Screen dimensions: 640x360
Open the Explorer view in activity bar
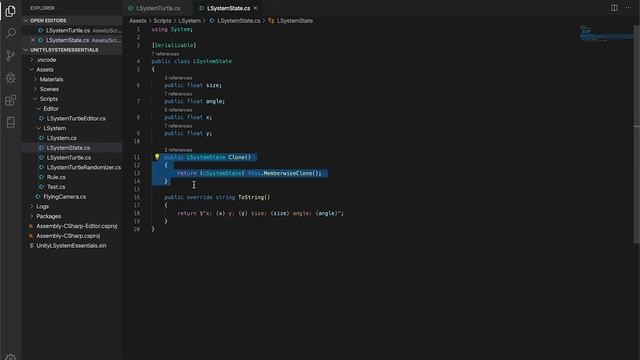pos(11,11)
